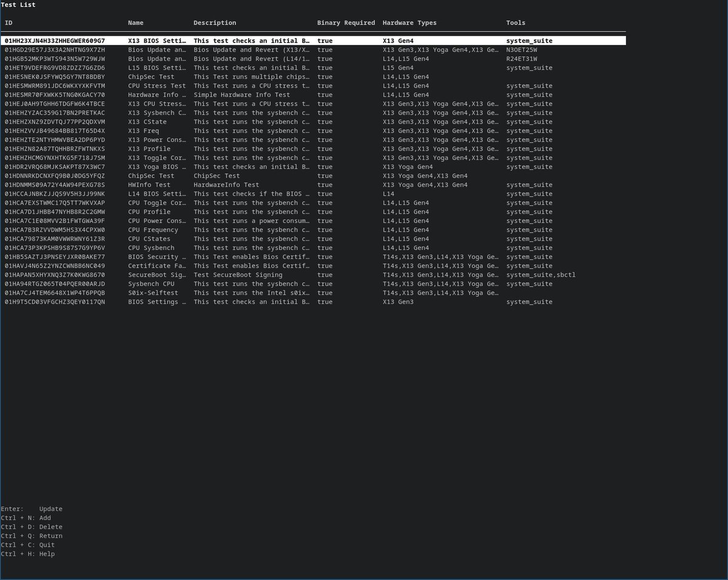Screen dimensions: 728x580
Task: Select the CPU Profile test name
Action: click(149, 212)
